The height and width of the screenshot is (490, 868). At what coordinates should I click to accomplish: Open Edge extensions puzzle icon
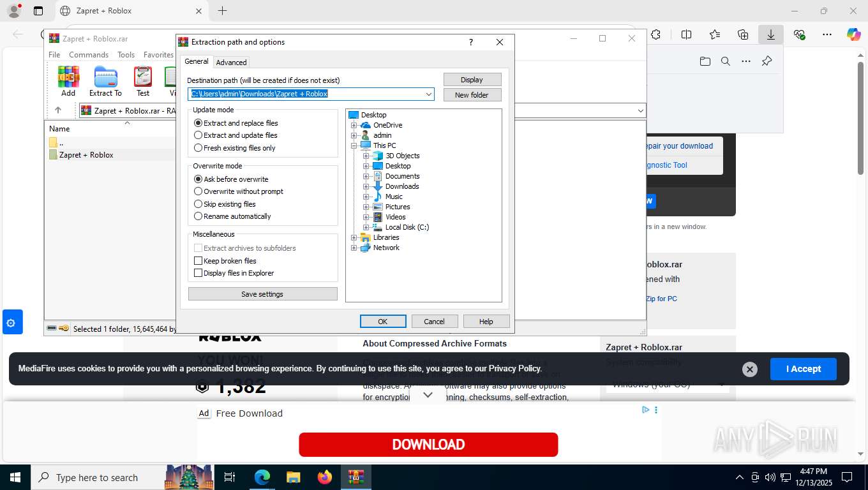655,35
